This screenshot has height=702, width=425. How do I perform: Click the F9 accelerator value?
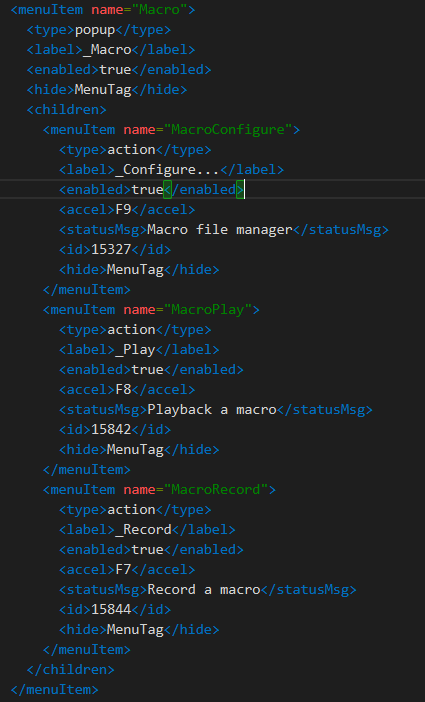coord(123,210)
